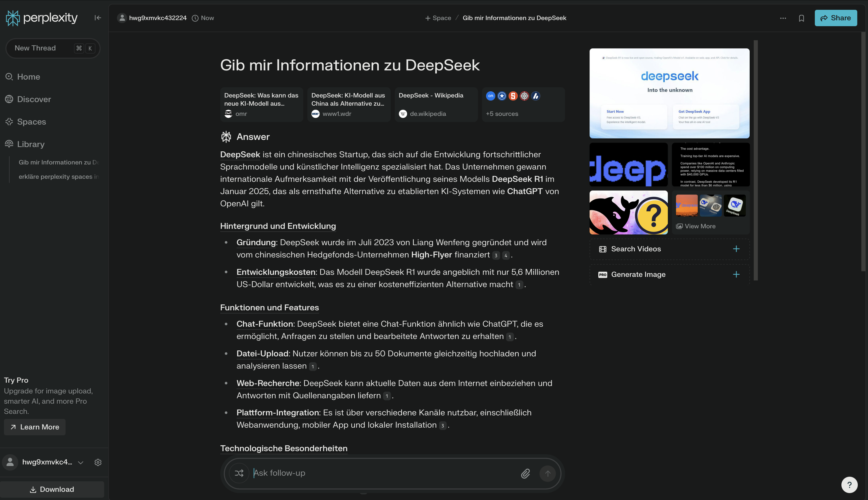Screen dimensions: 868x500
Task: Click the 'Technologische Besonderheiten' heading
Action: pos(284,448)
